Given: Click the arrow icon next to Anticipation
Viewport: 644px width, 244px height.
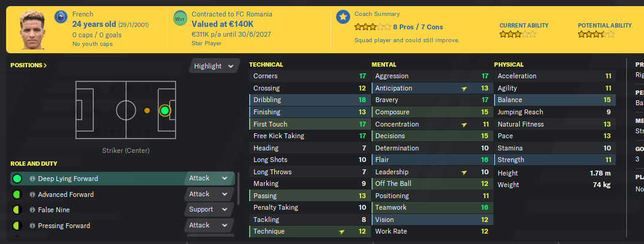Looking at the screenshot, I should tap(464, 88).
